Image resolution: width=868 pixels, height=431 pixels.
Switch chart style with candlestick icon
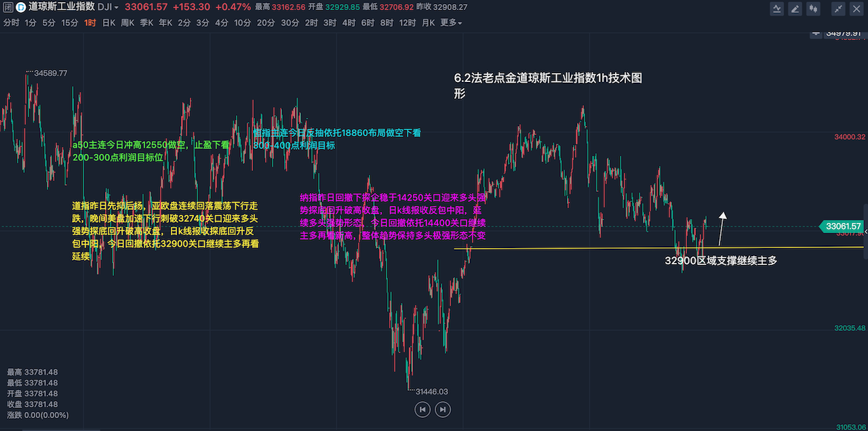coord(812,8)
